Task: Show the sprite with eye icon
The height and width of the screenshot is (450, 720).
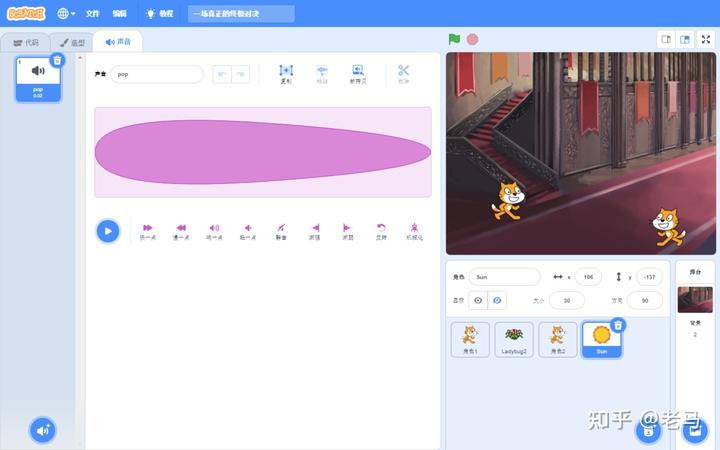Action: point(478,300)
